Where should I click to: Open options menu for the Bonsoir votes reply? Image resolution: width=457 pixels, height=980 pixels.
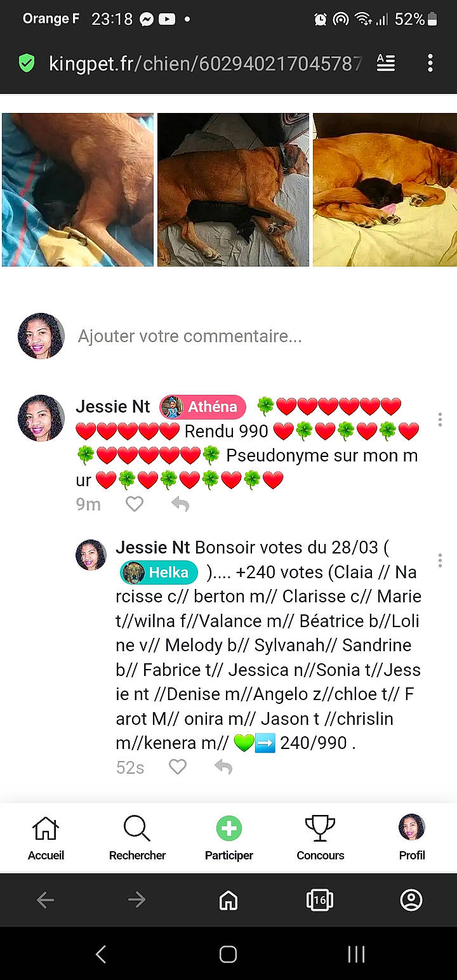tap(440, 560)
